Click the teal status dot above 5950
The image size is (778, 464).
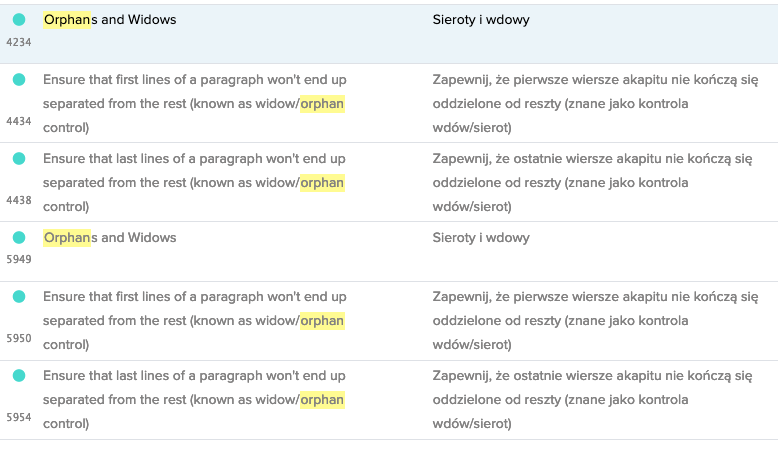pyautogui.click(x=19, y=297)
